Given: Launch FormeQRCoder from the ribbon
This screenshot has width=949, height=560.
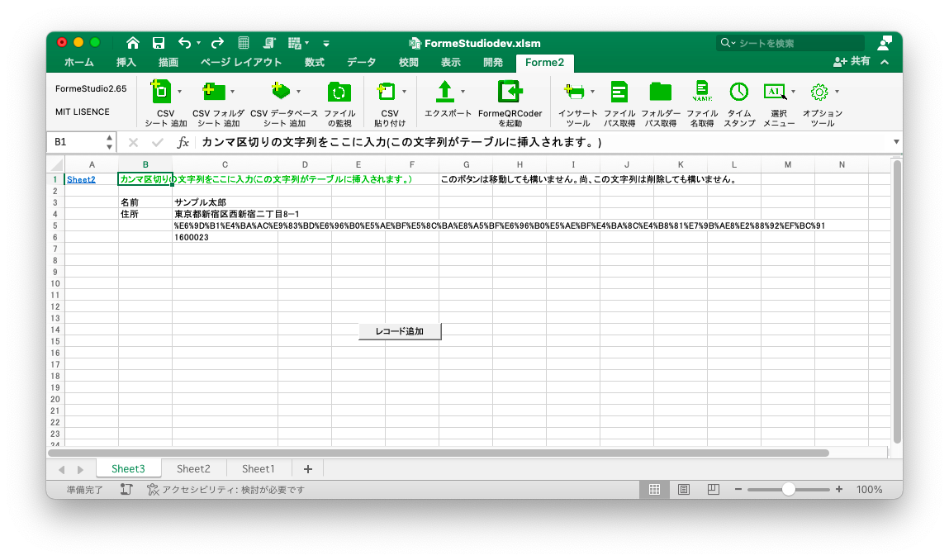Looking at the screenshot, I should pos(510,91).
